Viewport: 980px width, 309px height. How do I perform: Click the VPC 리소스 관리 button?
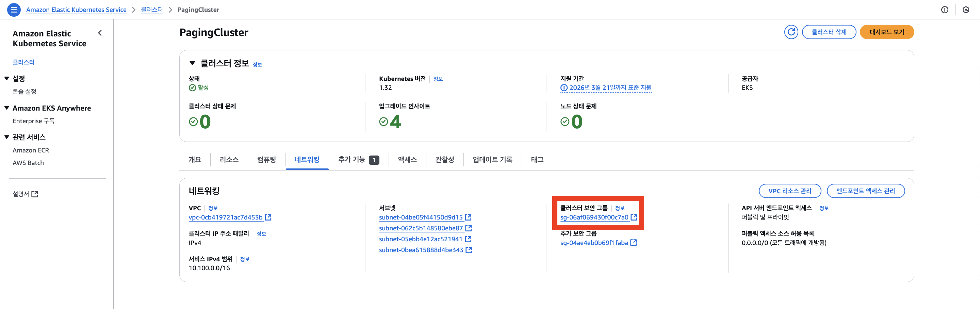pos(789,191)
